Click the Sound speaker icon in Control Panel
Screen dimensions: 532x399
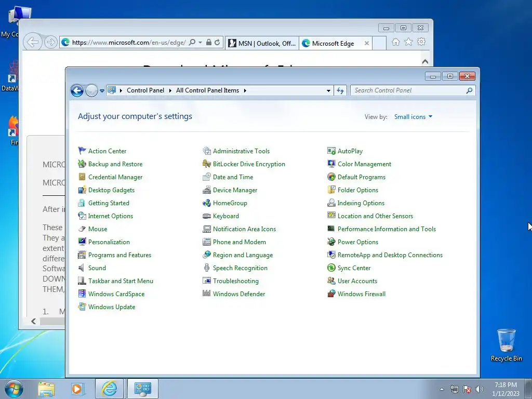click(x=82, y=268)
